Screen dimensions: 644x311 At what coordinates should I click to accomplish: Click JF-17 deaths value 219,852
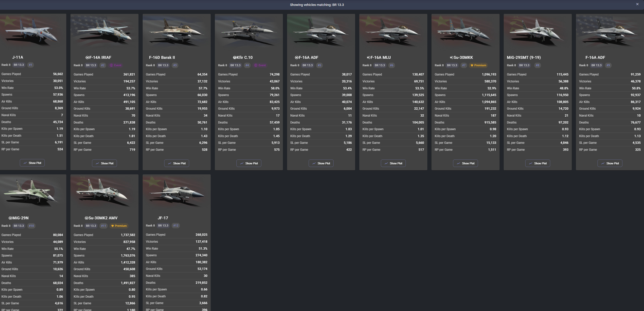201,283
